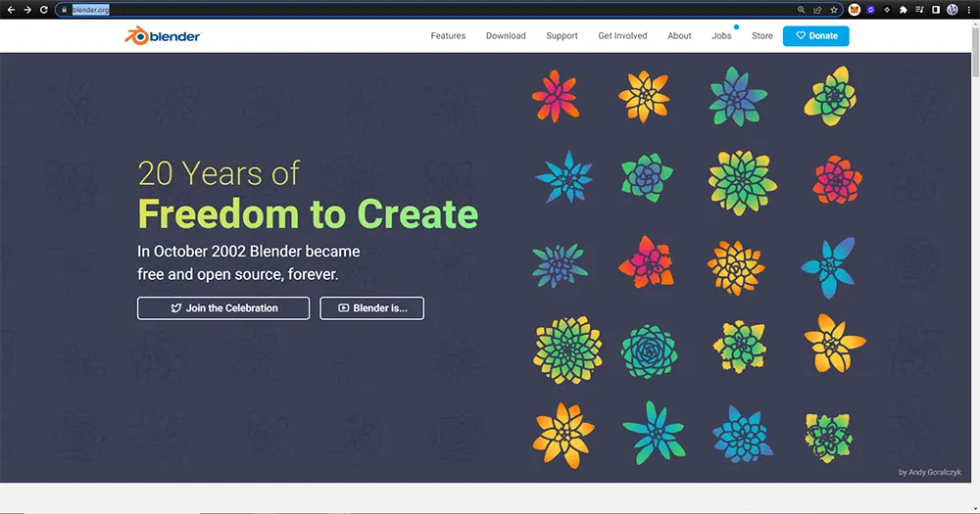Open the 'by Andy Goralczyk' credit link

(x=929, y=472)
